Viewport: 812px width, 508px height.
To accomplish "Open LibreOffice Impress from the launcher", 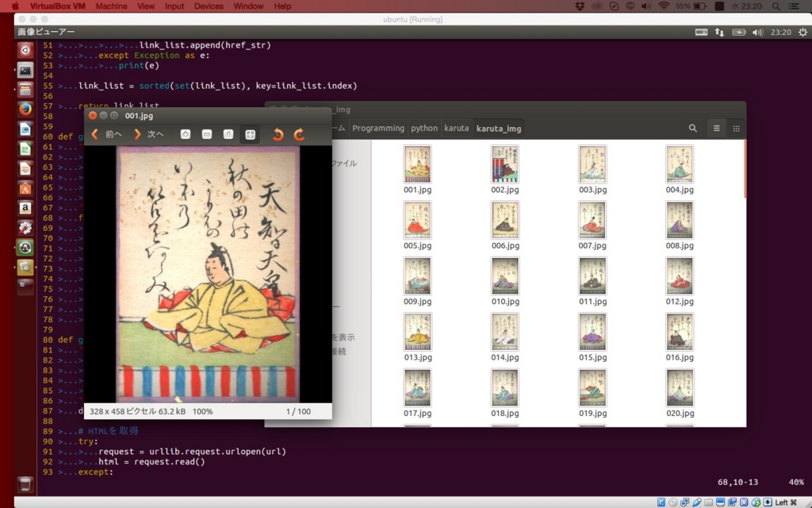I will point(25,168).
